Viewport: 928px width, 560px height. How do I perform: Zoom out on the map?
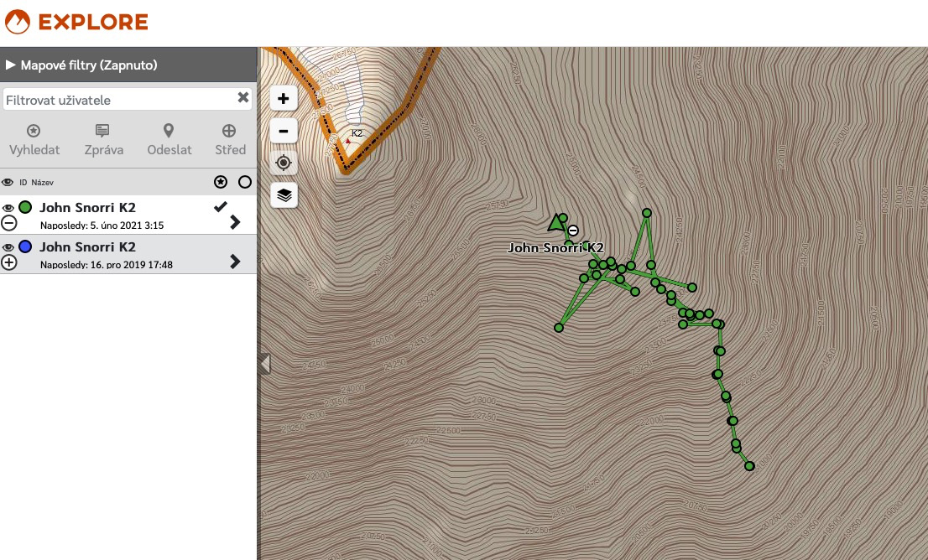pos(284,131)
